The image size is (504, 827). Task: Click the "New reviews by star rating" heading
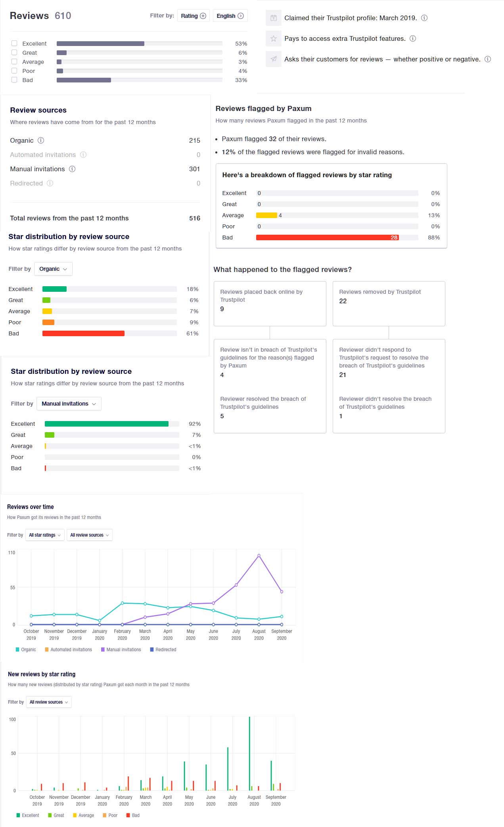(42, 674)
